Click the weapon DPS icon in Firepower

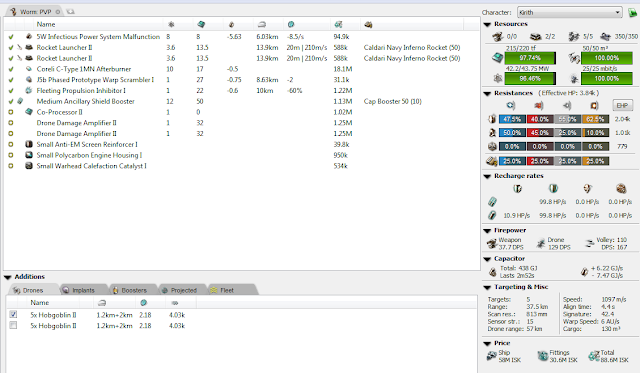click(x=492, y=244)
